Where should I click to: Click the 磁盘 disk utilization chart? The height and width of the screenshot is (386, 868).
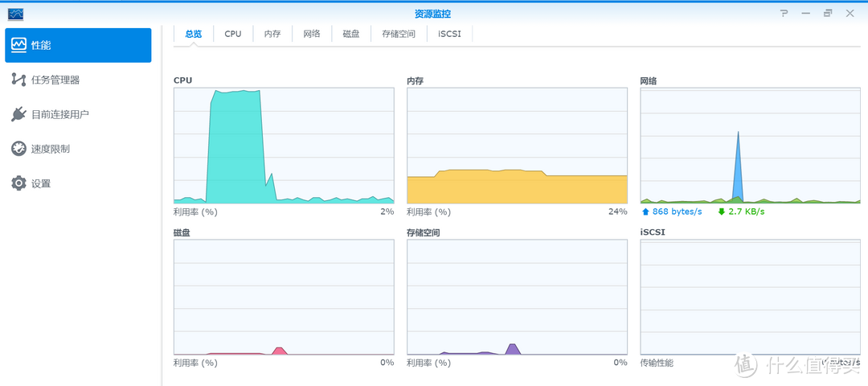[x=284, y=298]
